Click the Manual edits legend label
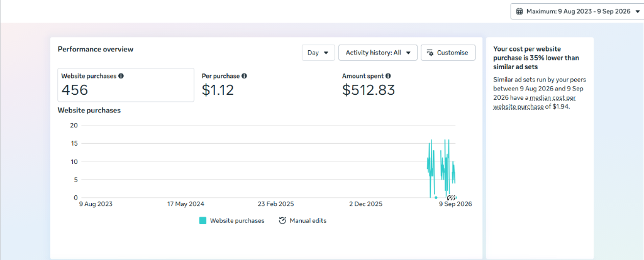The height and width of the screenshot is (260, 644). pyautogui.click(x=308, y=220)
